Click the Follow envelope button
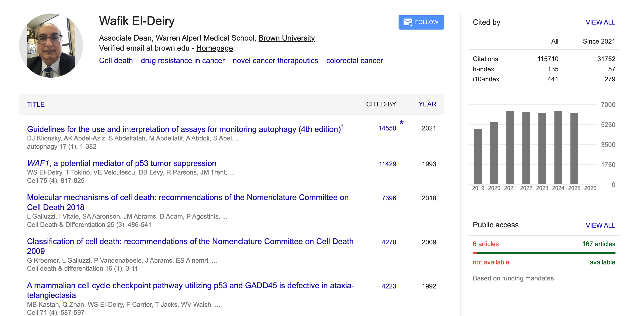Image resolution: width=644 pixels, height=316 pixels. coord(421,22)
